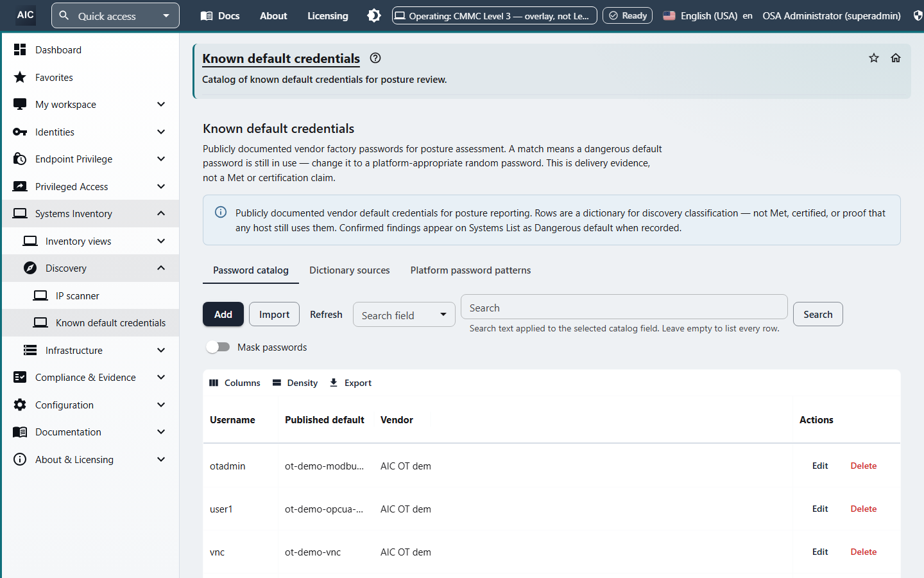Click the Discovery compass icon
The image size is (924, 578).
30,268
